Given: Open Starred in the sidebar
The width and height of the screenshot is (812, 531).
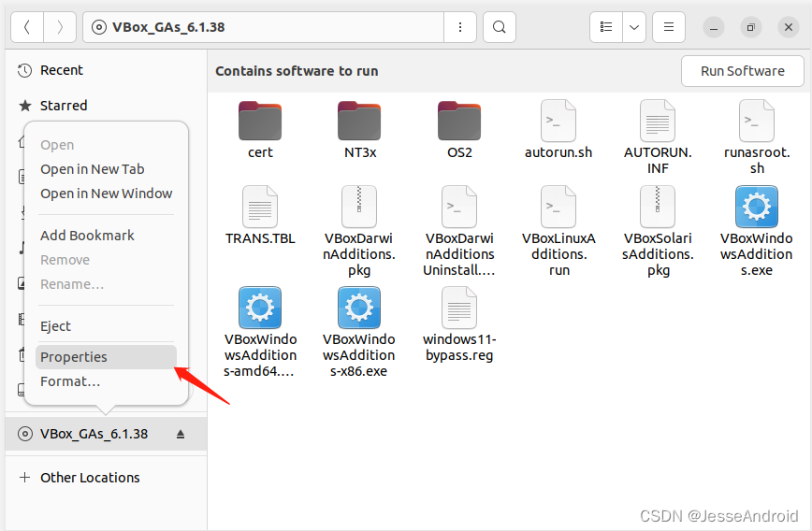Looking at the screenshot, I should click(106, 106).
